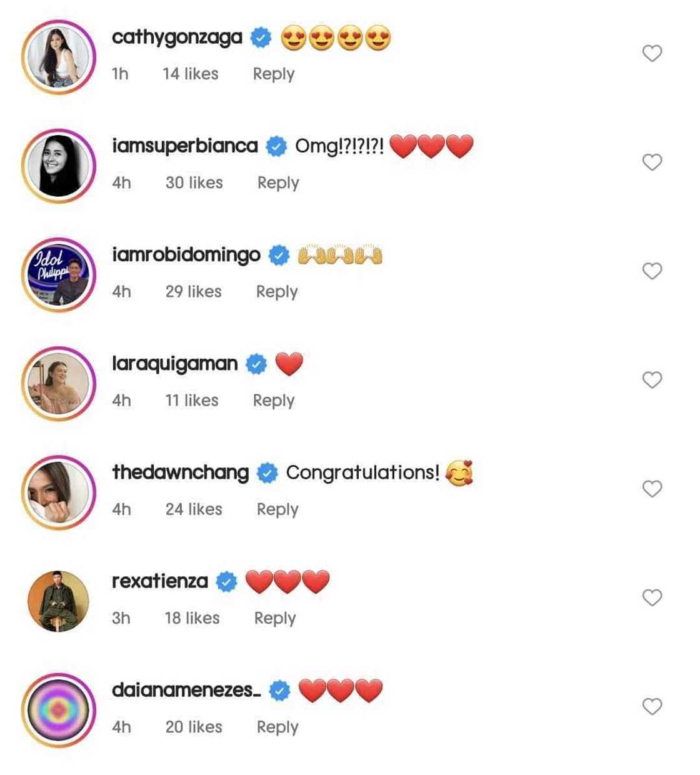Click thedawnchang's verified badge icon
Image resolution: width=700 pixels, height=775 pixels.
(x=267, y=473)
